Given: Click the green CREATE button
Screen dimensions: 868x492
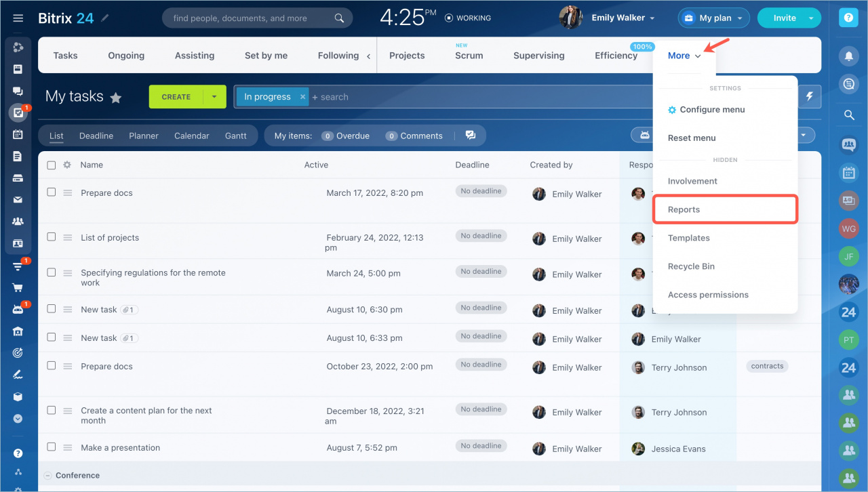Looking at the screenshot, I should click(x=176, y=97).
